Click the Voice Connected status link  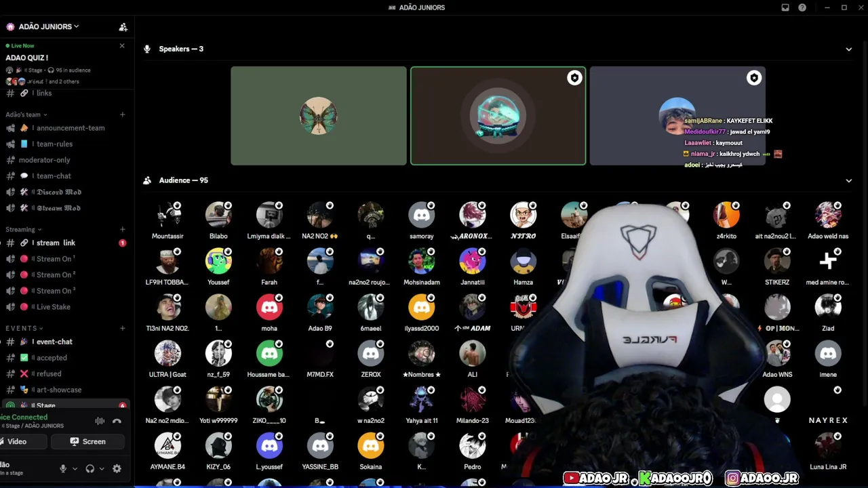click(x=24, y=418)
